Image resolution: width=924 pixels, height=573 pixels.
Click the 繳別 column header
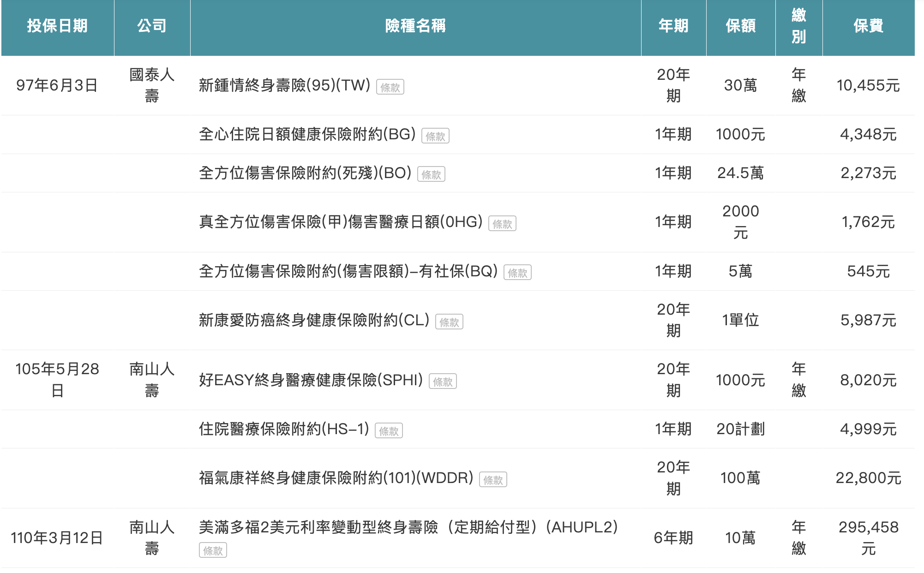tap(798, 26)
